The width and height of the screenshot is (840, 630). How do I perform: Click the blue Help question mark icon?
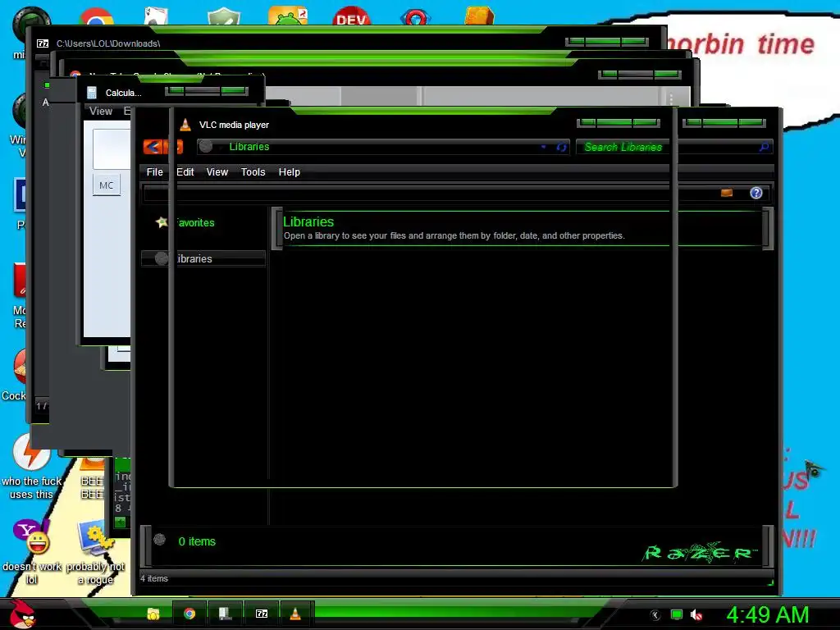(x=756, y=193)
